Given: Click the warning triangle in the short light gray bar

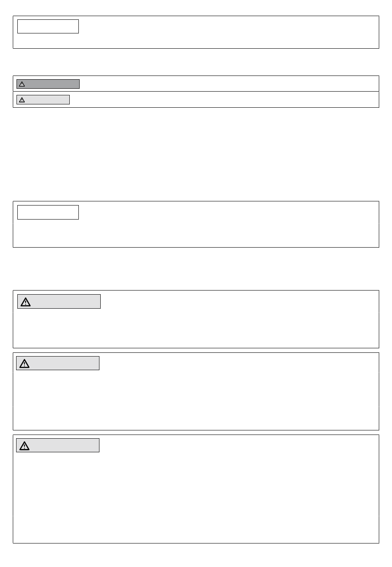Looking at the screenshot, I should [22, 100].
